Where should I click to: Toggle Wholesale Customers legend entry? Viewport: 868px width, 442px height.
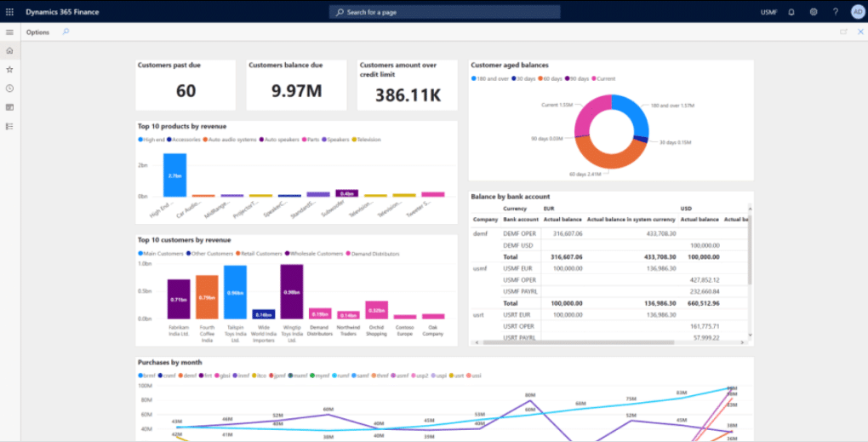(x=317, y=254)
